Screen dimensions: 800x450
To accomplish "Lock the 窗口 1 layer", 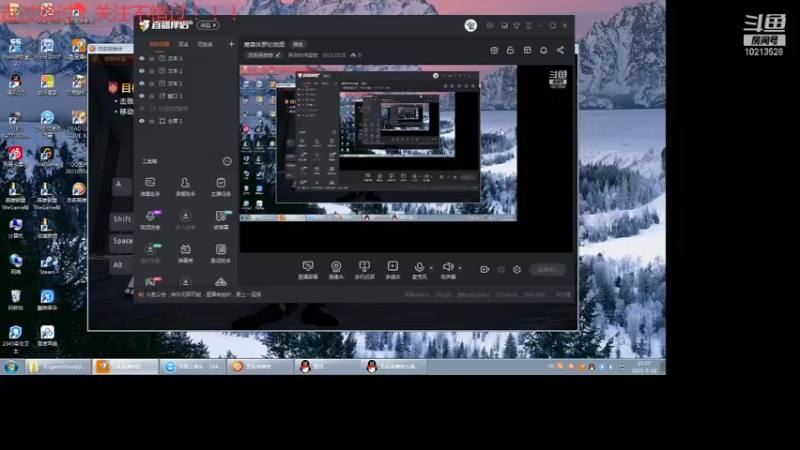I will pos(152,96).
